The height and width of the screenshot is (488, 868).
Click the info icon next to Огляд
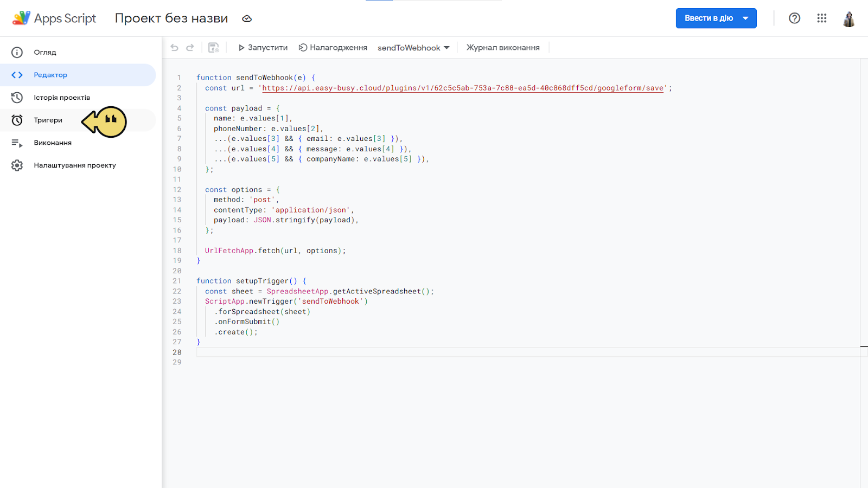17,52
